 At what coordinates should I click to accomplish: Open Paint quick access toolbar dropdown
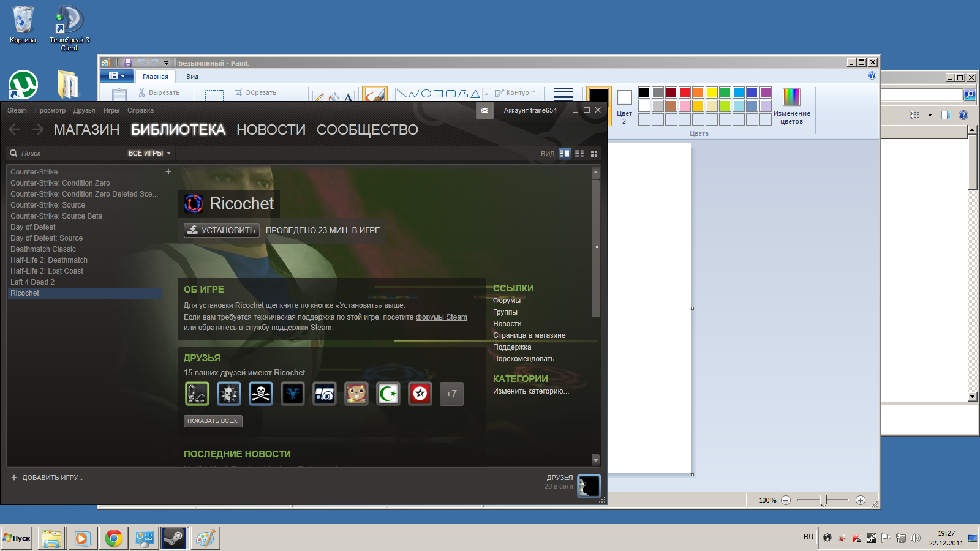click(x=166, y=62)
